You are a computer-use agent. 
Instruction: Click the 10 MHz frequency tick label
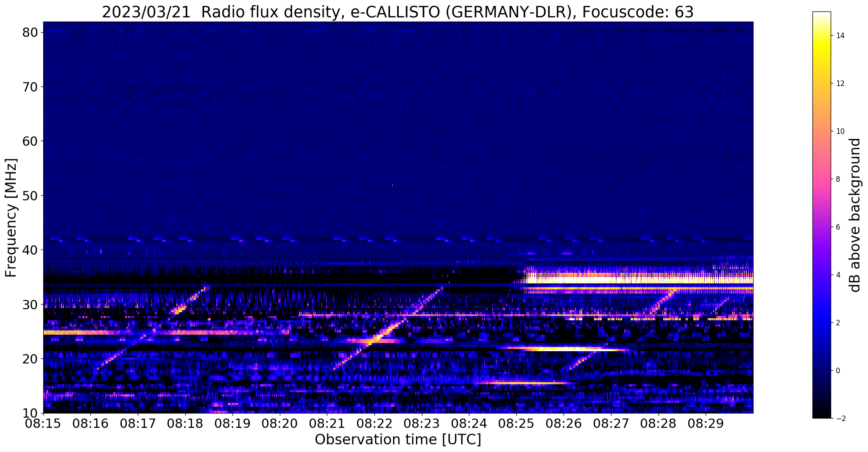click(x=31, y=413)
